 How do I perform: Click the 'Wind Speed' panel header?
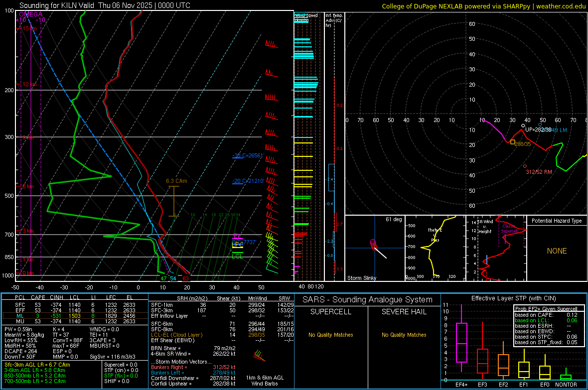pyautogui.click(x=306, y=15)
